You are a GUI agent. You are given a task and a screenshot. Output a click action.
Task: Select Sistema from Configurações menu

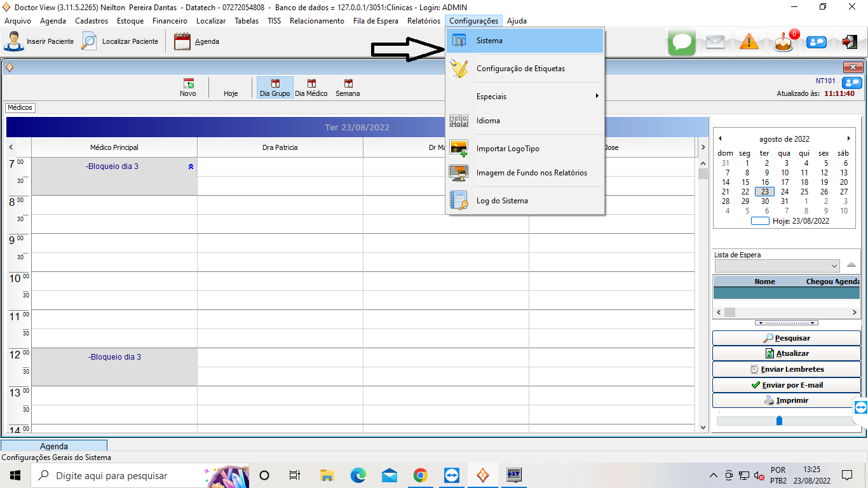pyautogui.click(x=525, y=41)
